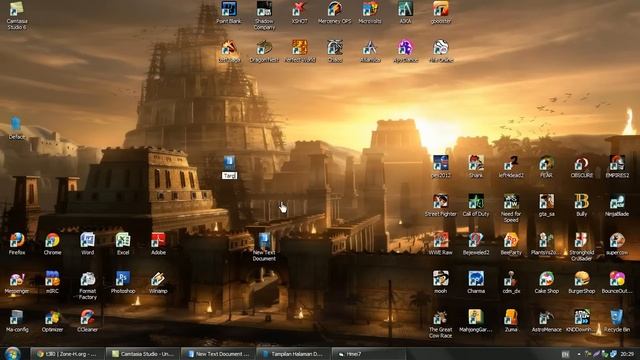Launch the XSHOT game shortcut

click(299, 13)
